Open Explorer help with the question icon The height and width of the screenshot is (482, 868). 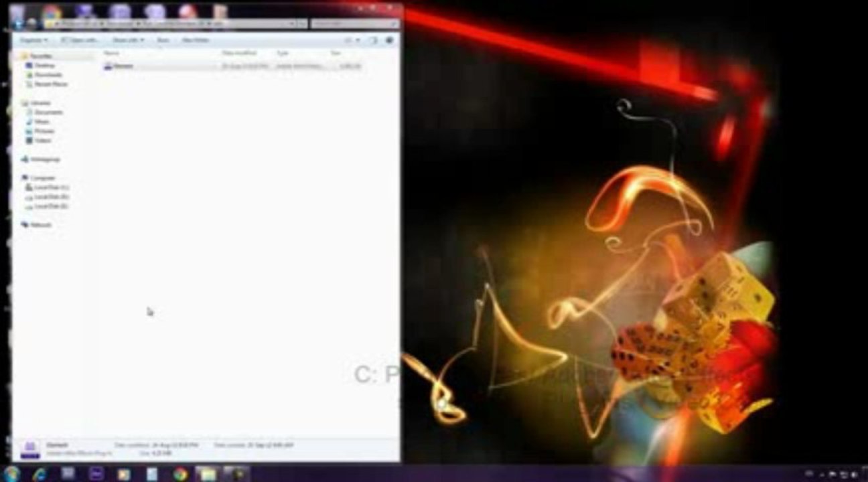click(x=389, y=40)
